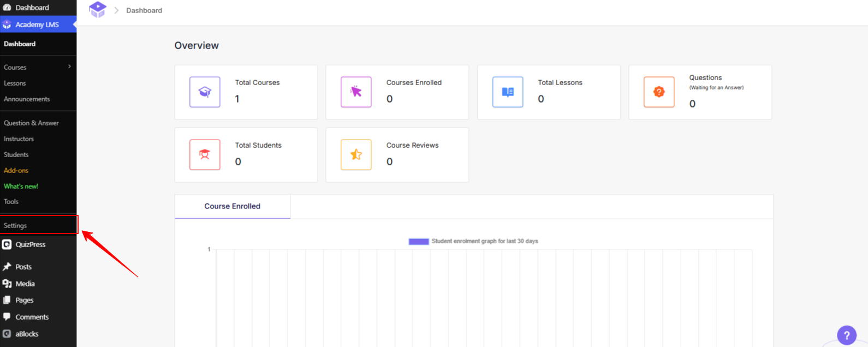Open the Lessons menu item
Screen dimensions: 868x347
point(15,83)
